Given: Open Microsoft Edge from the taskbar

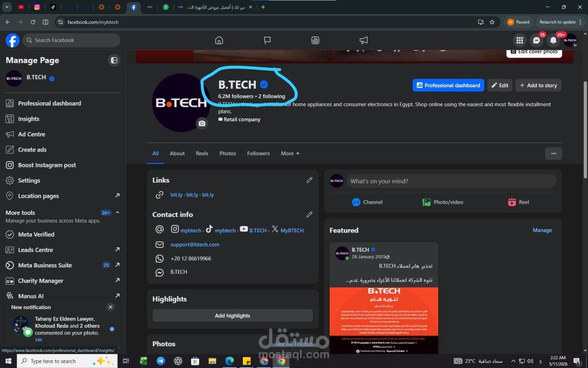Looking at the screenshot, I should click(229, 361).
